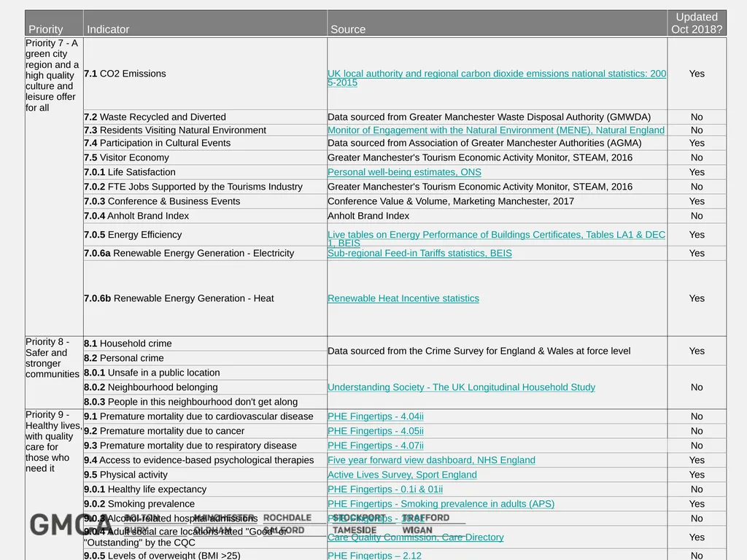Image resolution: width=747 pixels, height=560 pixels.
Task: Select 8.0.2 Neighbourhood belonging cell
Action: (205, 387)
